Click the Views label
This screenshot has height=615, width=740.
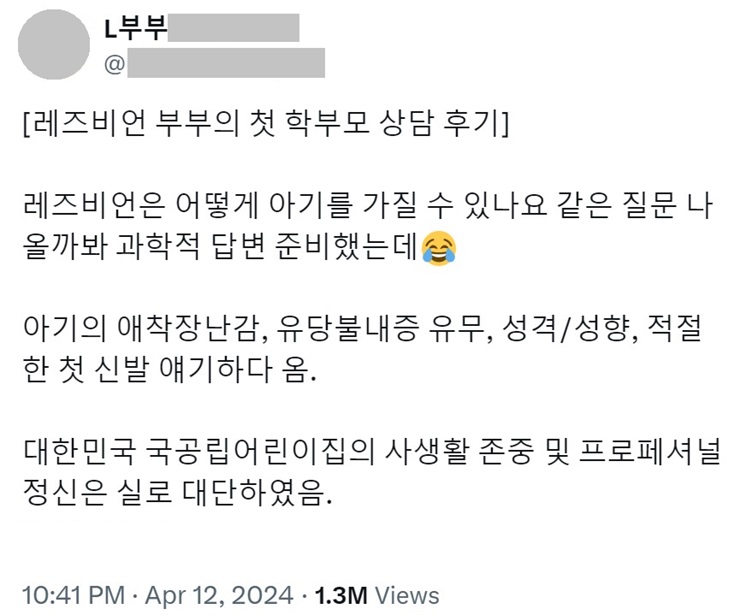pyautogui.click(x=407, y=595)
